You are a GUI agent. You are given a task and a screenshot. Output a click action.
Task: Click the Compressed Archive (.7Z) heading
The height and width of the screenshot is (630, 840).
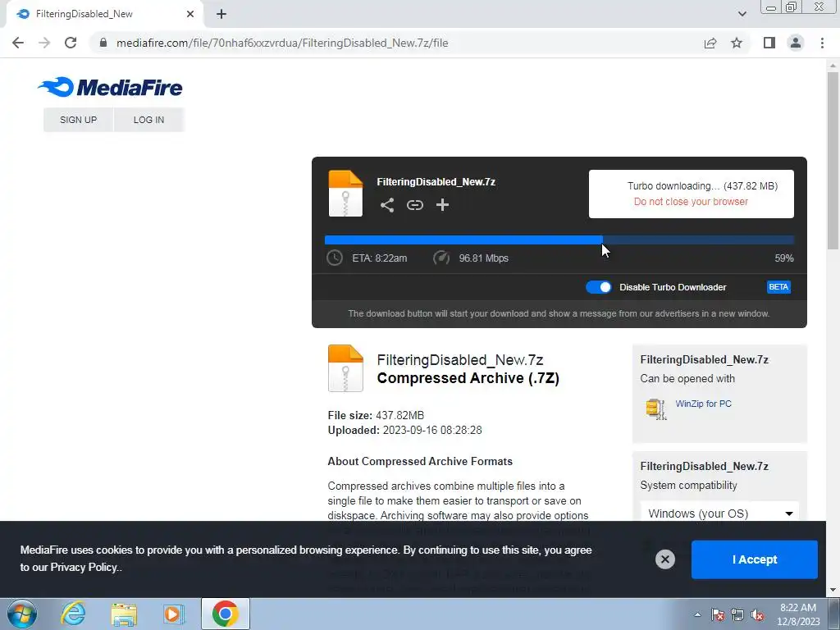click(x=468, y=377)
